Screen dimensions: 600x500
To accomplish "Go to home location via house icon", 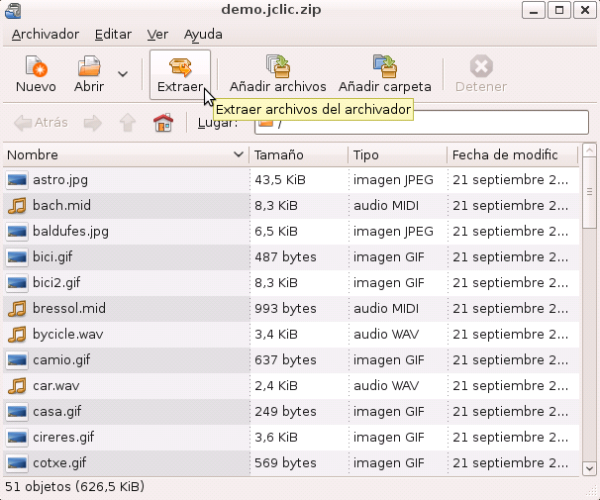I will 162,123.
